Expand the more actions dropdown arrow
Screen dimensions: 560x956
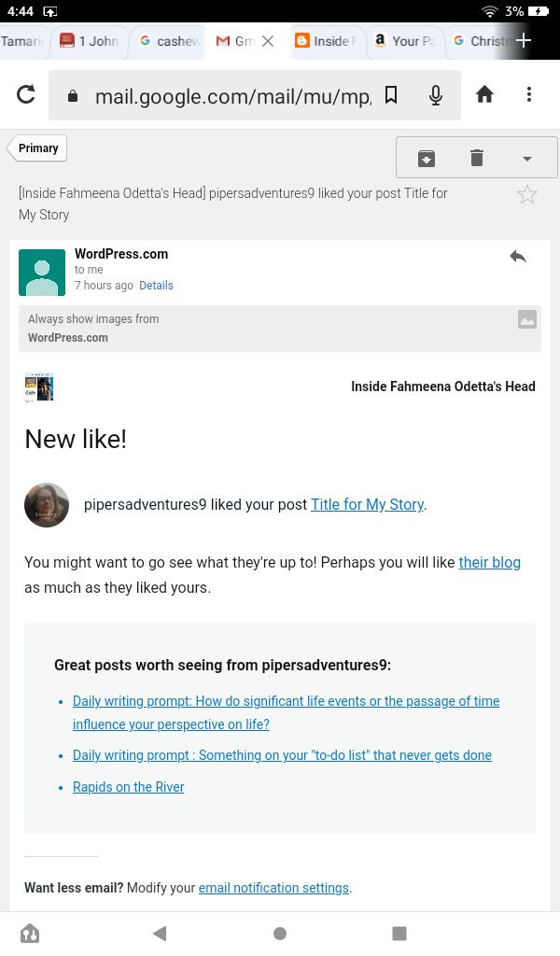tap(527, 159)
